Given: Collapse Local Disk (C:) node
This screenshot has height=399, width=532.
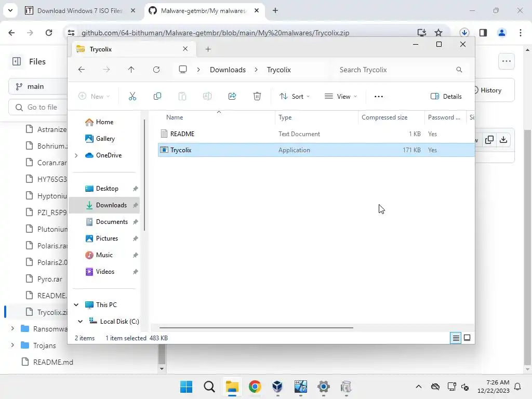Looking at the screenshot, I should pyautogui.click(x=81, y=321).
